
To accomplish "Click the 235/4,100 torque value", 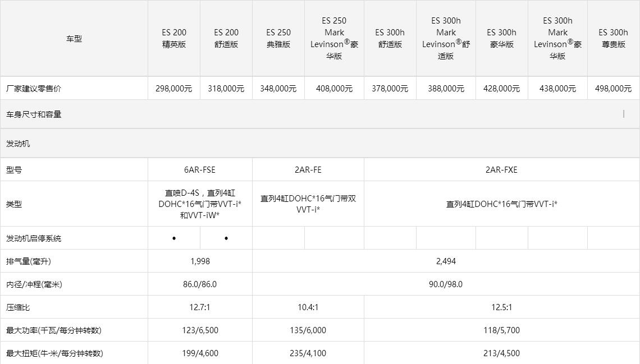I will (308, 353).
